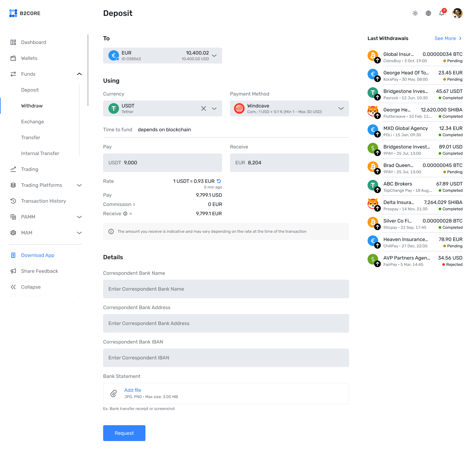Open the Silver Co Fi... withdrawal
The image size is (476, 449).
click(x=415, y=224)
